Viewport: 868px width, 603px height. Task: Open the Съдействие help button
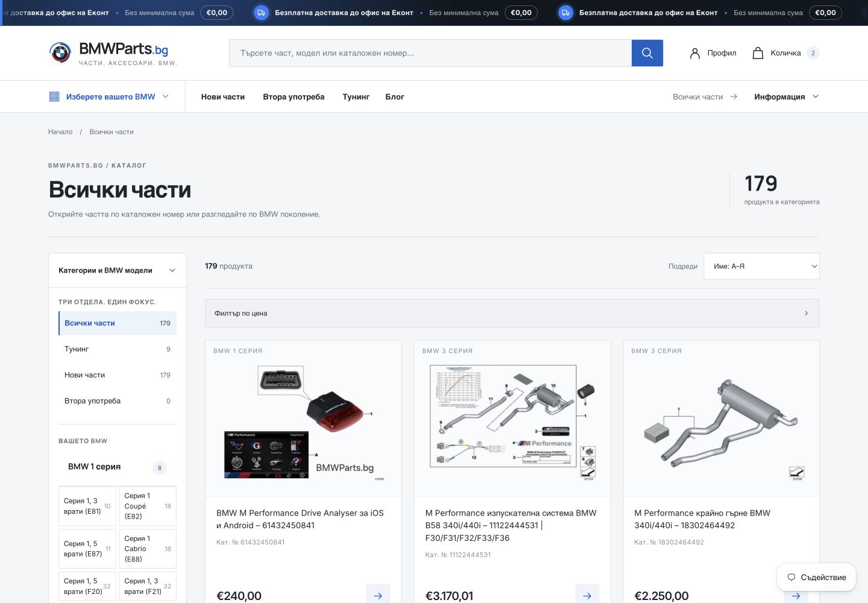(x=817, y=577)
